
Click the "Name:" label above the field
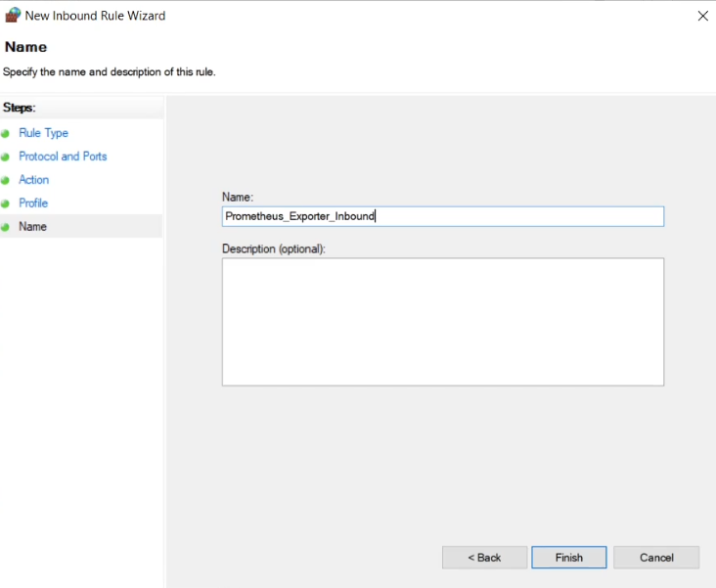click(238, 198)
